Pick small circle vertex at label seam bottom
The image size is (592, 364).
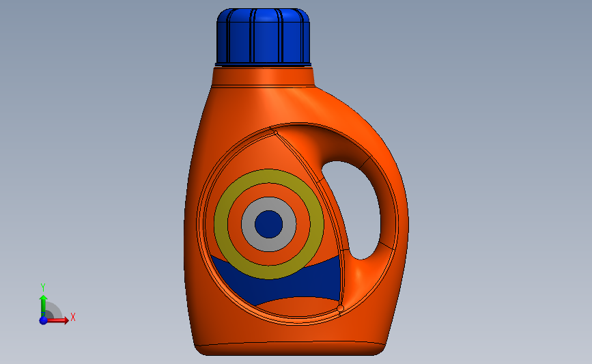point(340,309)
